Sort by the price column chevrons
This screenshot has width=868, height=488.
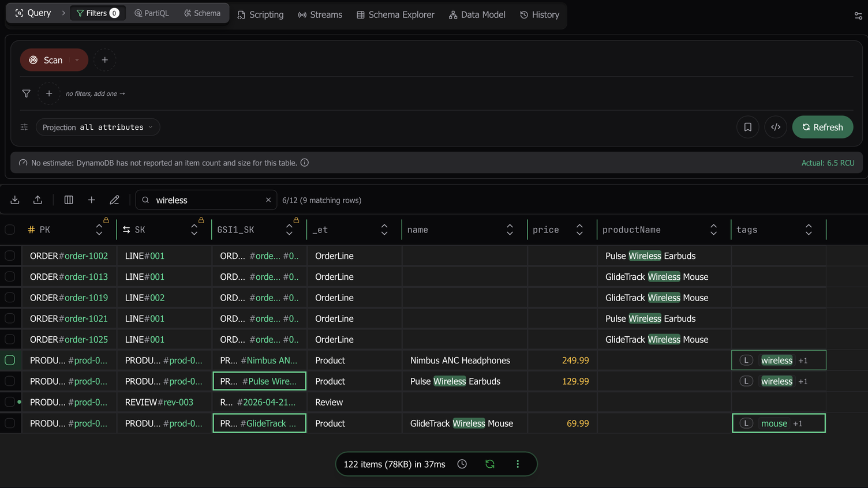click(x=579, y=230)
